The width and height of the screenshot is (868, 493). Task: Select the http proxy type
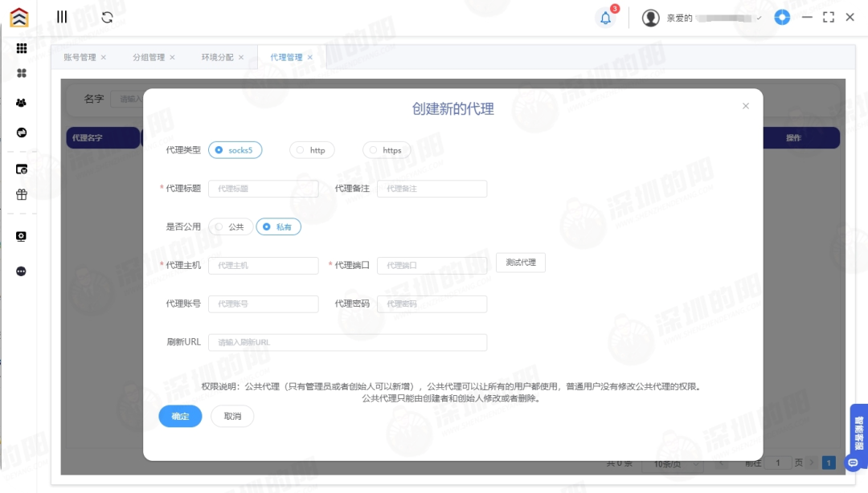coord(312,149)
